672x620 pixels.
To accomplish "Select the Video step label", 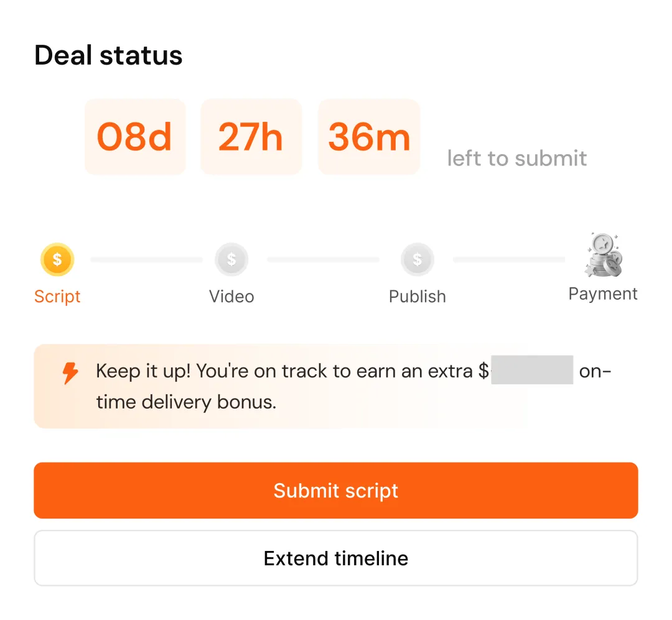I will pos(231,297).
